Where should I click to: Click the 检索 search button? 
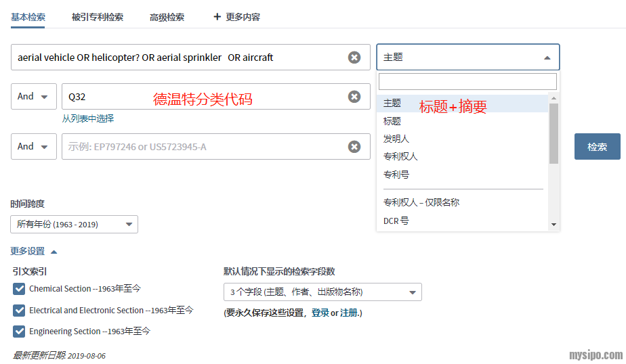(598, 147)
